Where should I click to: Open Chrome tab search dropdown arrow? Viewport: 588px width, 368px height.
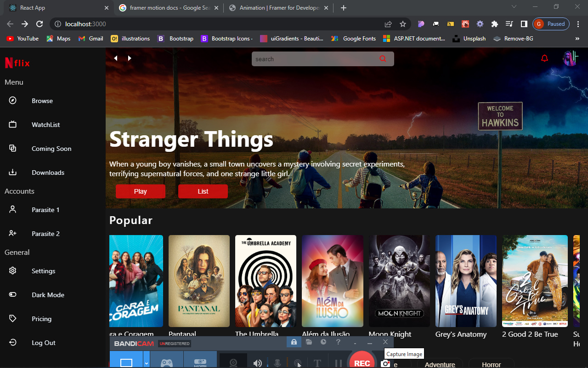coord(514,7)
